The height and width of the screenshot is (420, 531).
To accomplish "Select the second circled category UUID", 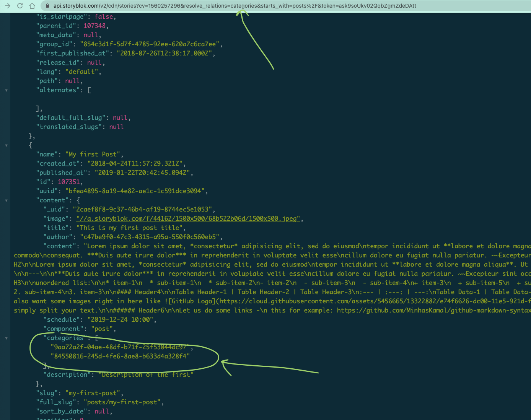I will pyautogui.click(x=121, y=356).
